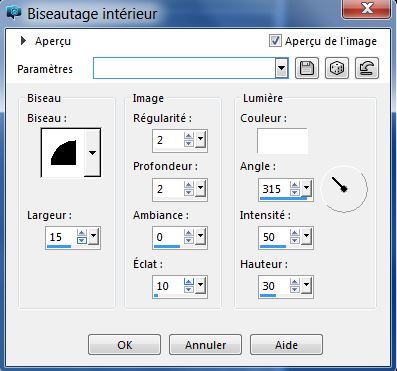This screenshot has width=397, height=371.
Task: Open the Largeur slider dropdown arrow
Action: point(93,236)
